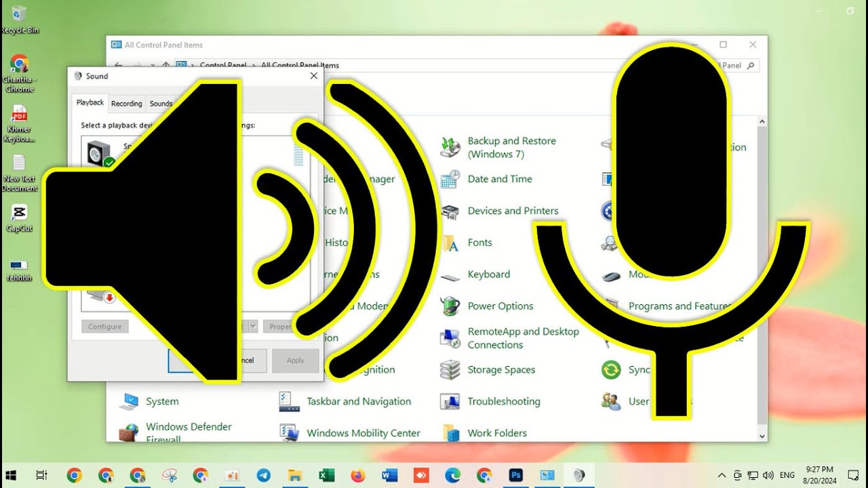Image resolution: width=868 pixels, height=488 pixels.
Task: Open Word from the taskbar
Action: (389, 476)
